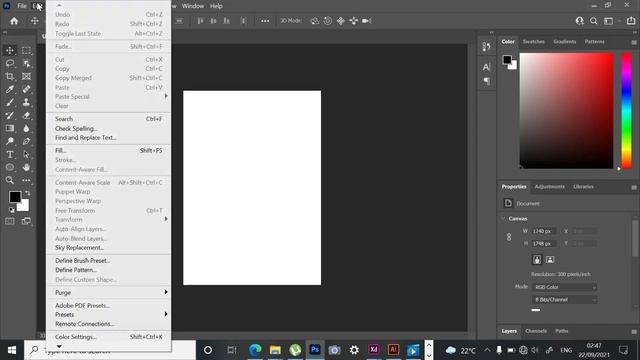Select the Lasso tool
The width and height of the screenshot is (640, 360).
10,63
